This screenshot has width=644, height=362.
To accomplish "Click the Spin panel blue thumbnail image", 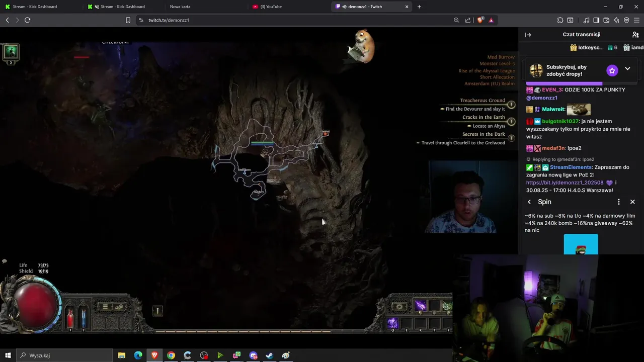I will [x=581, y=244].
